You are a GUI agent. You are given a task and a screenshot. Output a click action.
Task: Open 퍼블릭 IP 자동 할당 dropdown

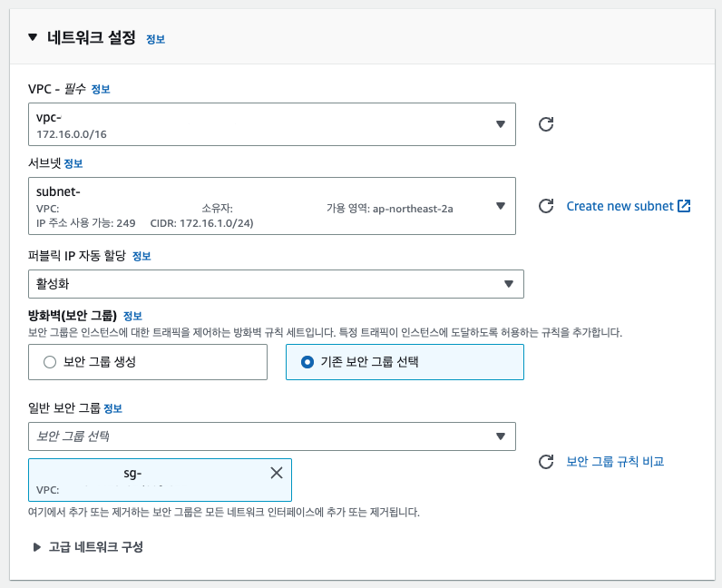[x=276, y=284]
